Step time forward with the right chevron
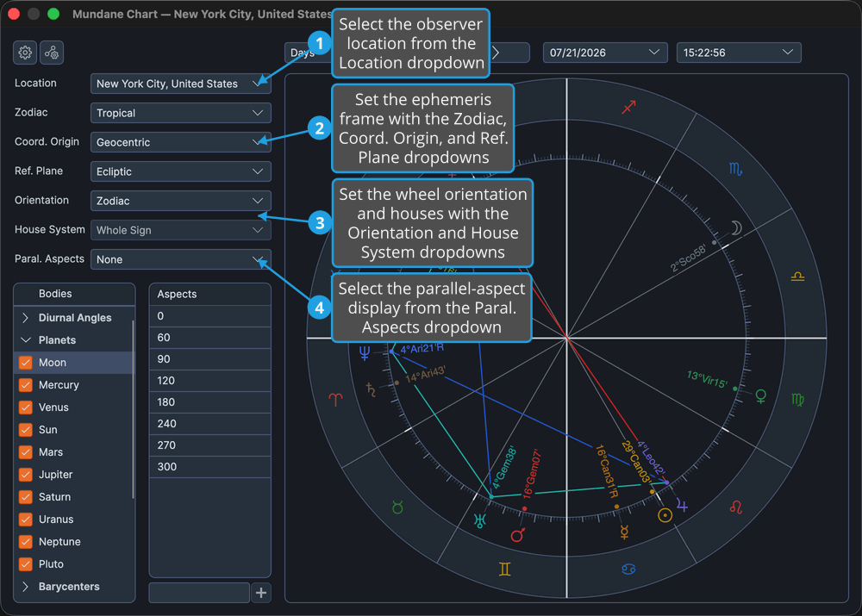 [x=496, y=53]
